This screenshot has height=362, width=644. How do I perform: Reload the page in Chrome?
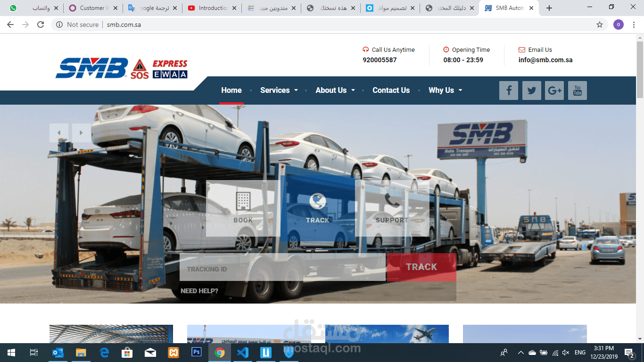click(x=41, y=25)
